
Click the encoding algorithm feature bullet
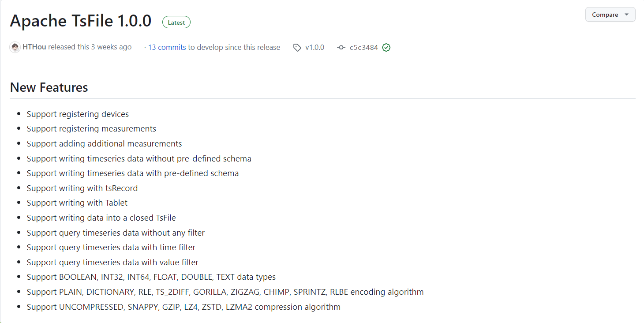coord(225,292)
